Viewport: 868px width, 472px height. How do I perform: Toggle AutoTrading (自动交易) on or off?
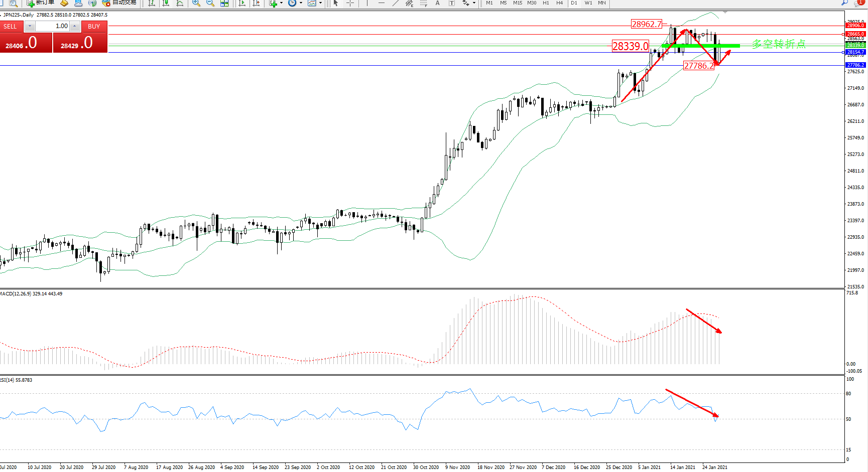pos(119,3)
